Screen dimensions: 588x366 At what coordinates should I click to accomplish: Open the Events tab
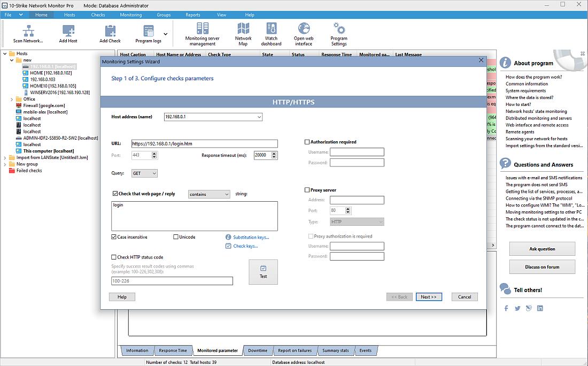click(365, 350)
